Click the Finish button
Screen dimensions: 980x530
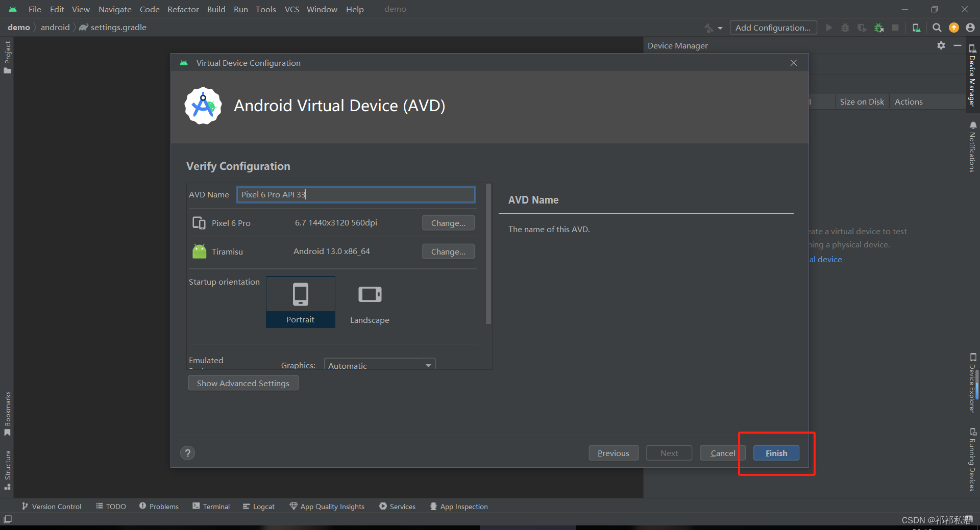[x=776, y=453]
